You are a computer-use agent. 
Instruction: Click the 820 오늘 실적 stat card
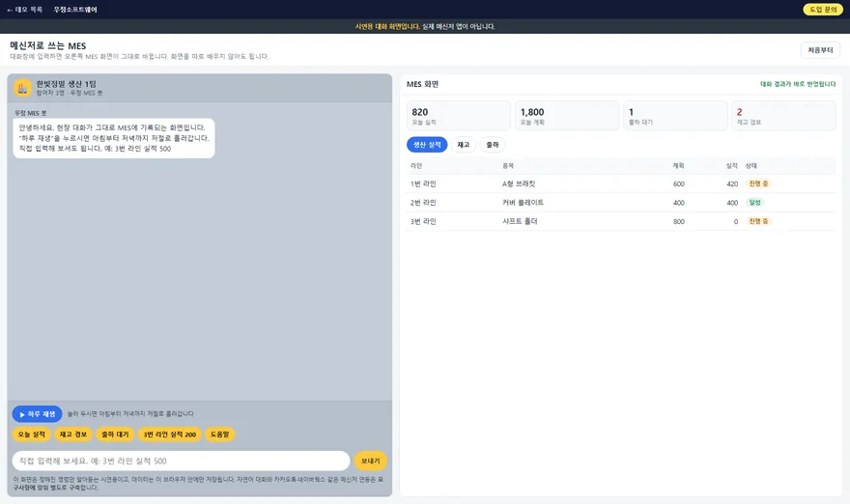pos(459,116)
